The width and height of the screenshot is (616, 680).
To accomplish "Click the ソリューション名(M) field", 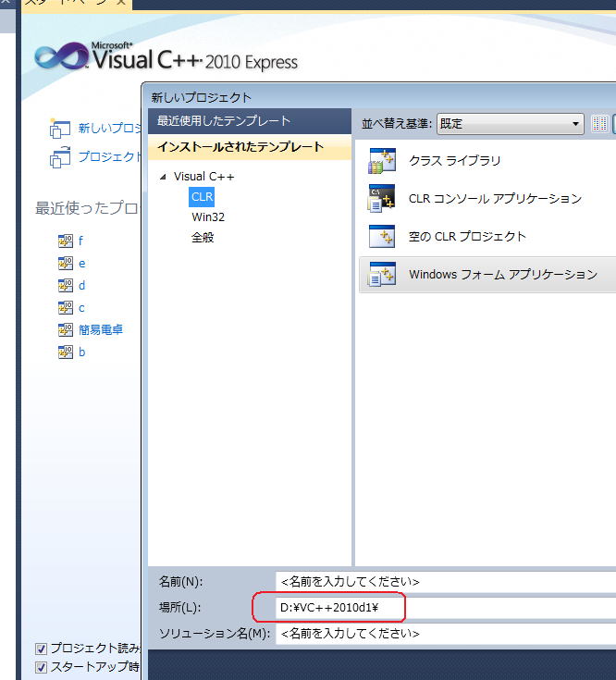I will click(x=446, y=634).
